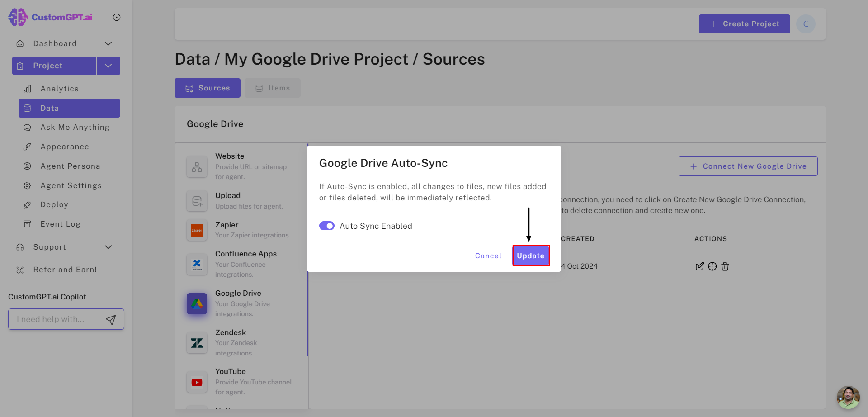Click the Zendesk source title
868x417 pixels.
[231, 332]
